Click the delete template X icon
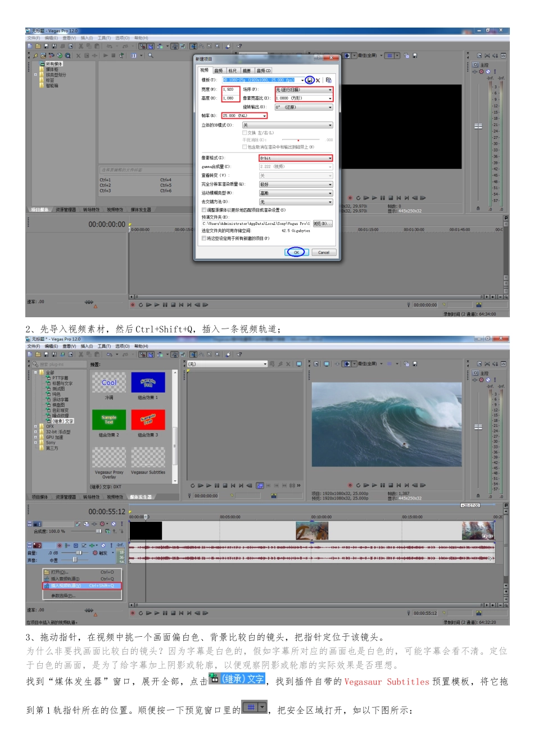The width and height of the screenshot is (534, 756). coord(318,80)
